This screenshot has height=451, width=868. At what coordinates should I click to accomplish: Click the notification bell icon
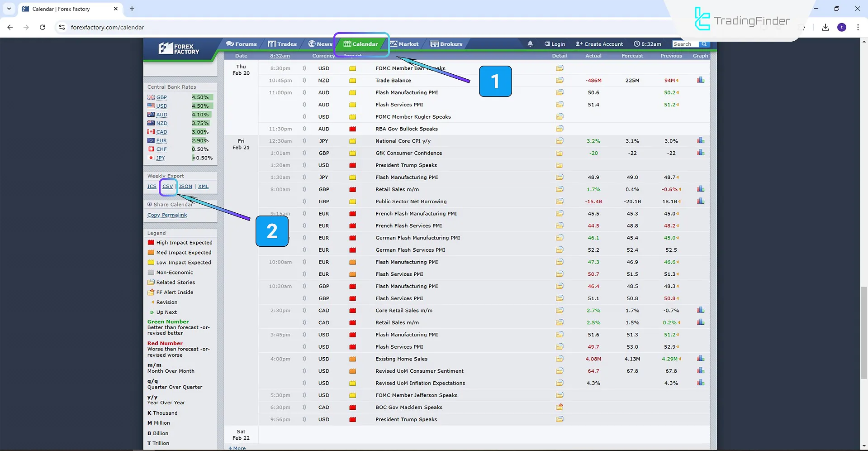click(530, 43)
